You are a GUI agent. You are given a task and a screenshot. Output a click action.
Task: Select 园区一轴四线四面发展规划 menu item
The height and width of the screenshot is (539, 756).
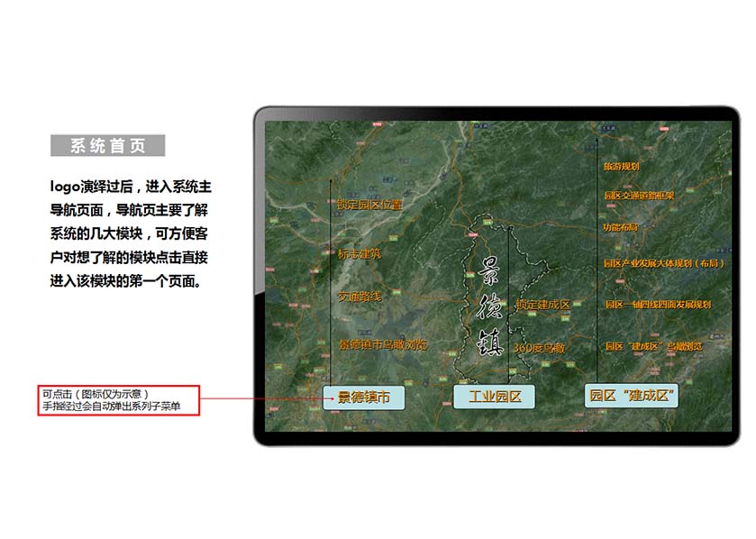[657, 305]
